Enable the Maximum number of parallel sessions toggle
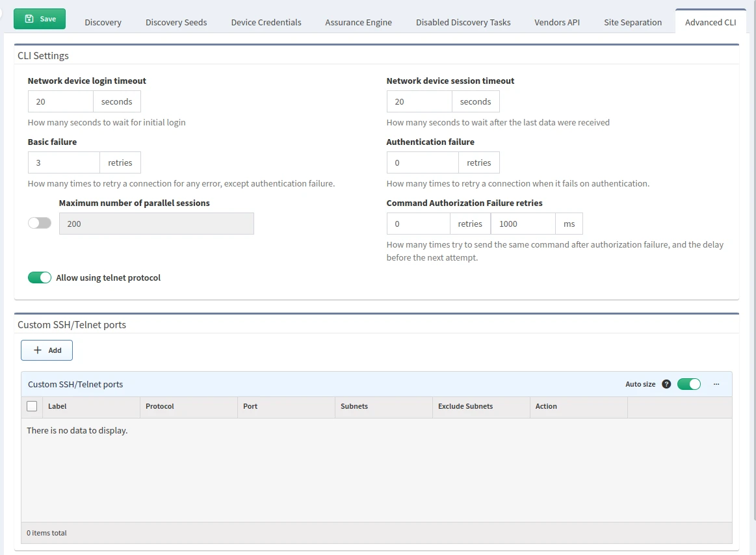 pos(40,223)
